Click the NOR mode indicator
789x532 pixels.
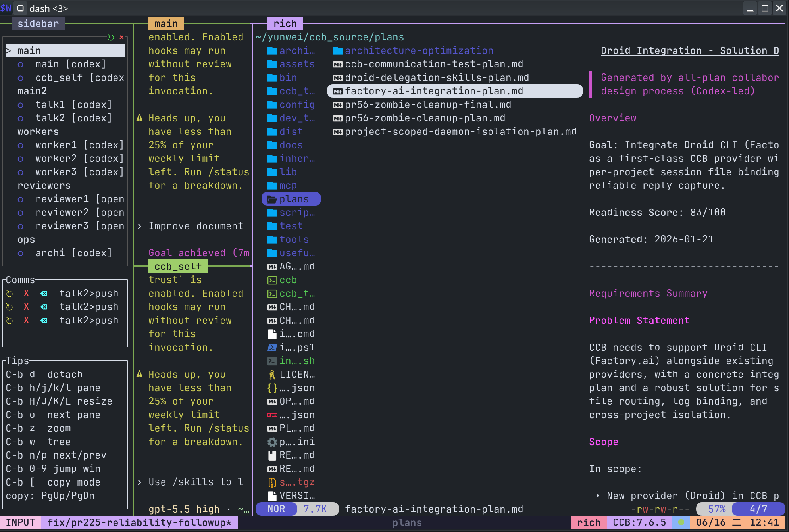[277, 509]
